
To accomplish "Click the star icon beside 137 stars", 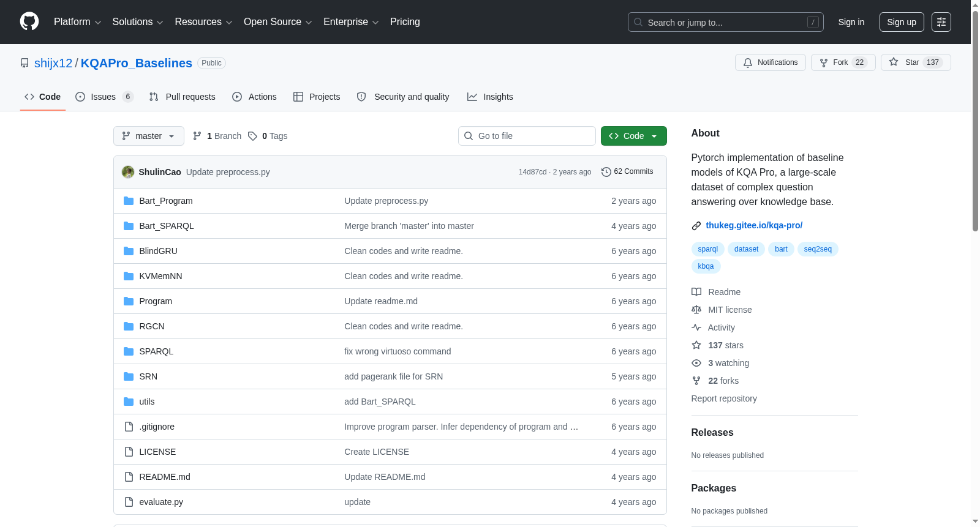I will [696, 345].
